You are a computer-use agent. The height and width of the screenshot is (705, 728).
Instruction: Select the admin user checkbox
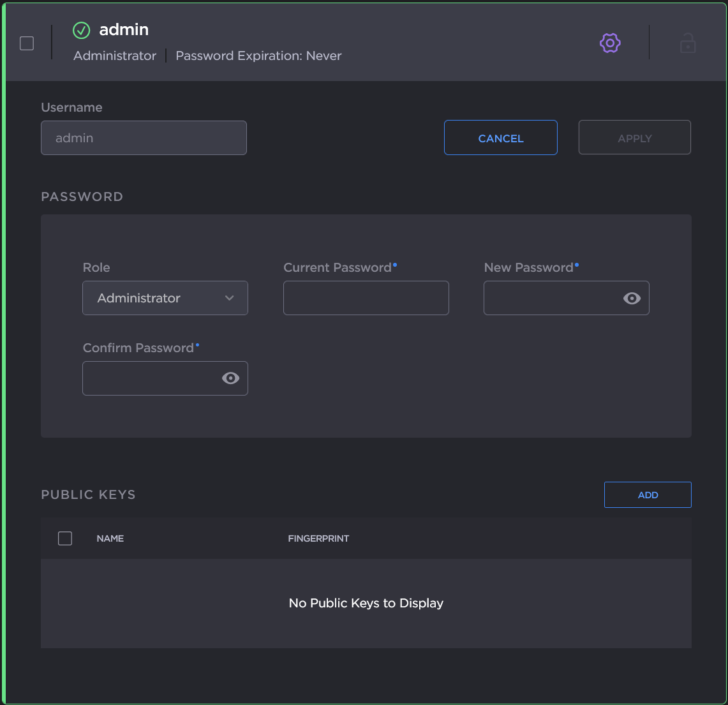coord(27,43)
